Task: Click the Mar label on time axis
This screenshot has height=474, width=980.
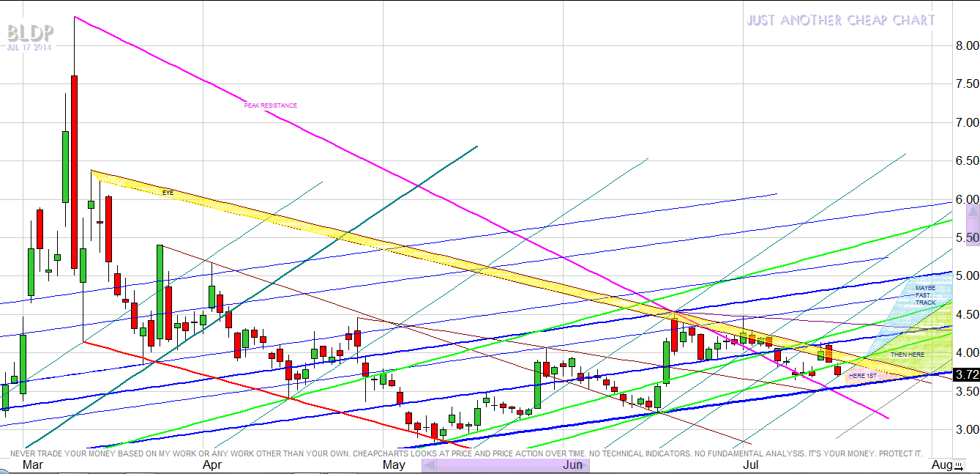Action: pyautogui.click(x=31, y=465)
